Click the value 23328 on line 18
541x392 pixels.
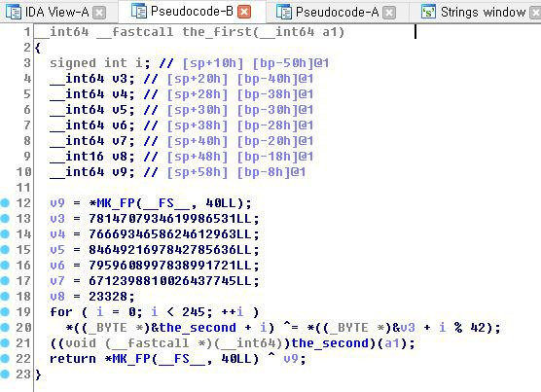108,297
